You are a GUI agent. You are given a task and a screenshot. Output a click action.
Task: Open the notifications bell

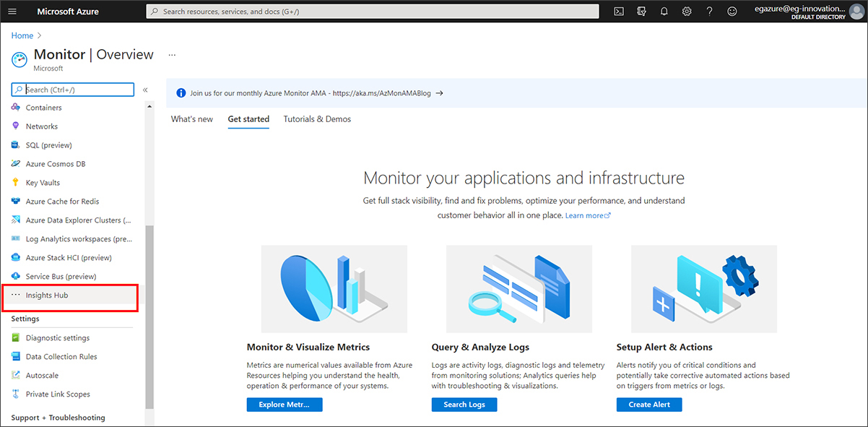(x=664, y=12)
